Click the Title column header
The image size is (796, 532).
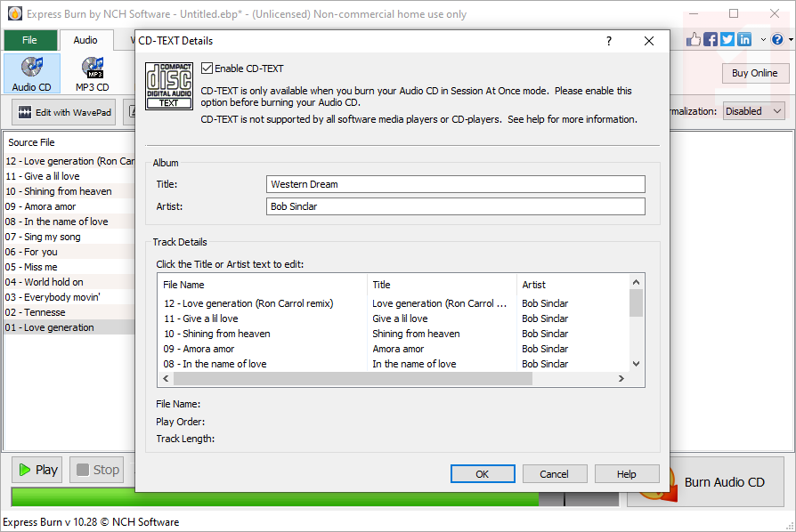pos(441,285)
